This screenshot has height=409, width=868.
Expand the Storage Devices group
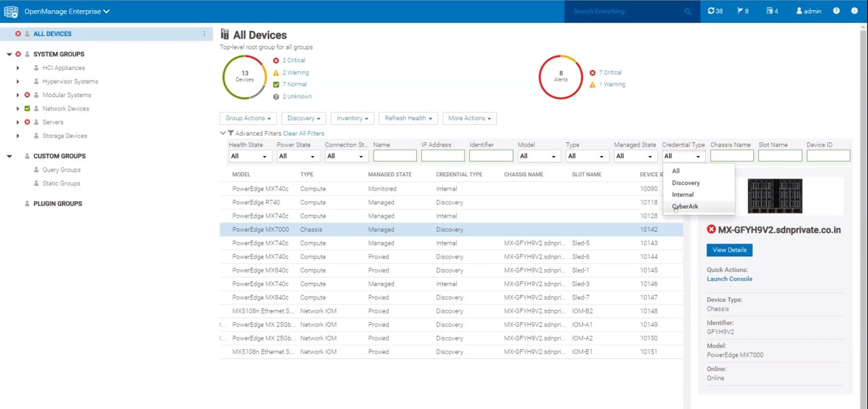coord(18,136)
